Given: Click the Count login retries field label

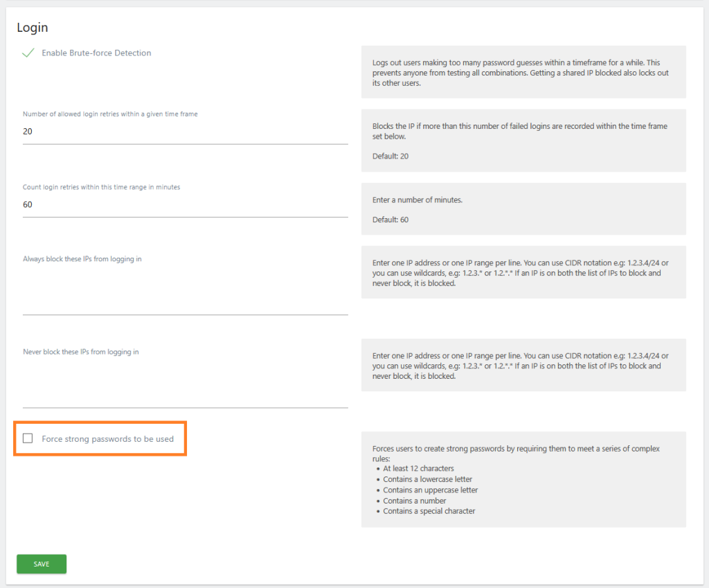Looking at the screenshot, I should 101,188.
